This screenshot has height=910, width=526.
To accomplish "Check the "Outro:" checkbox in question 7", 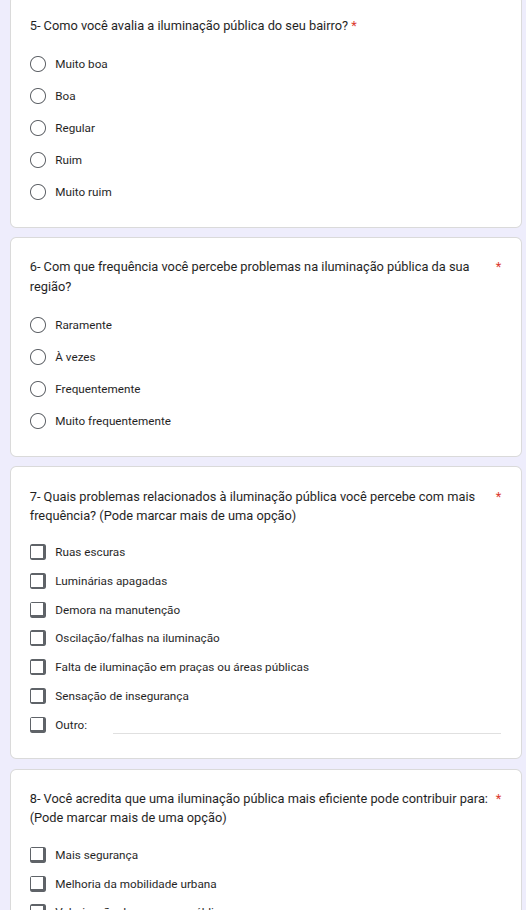I will pos(38,725).
